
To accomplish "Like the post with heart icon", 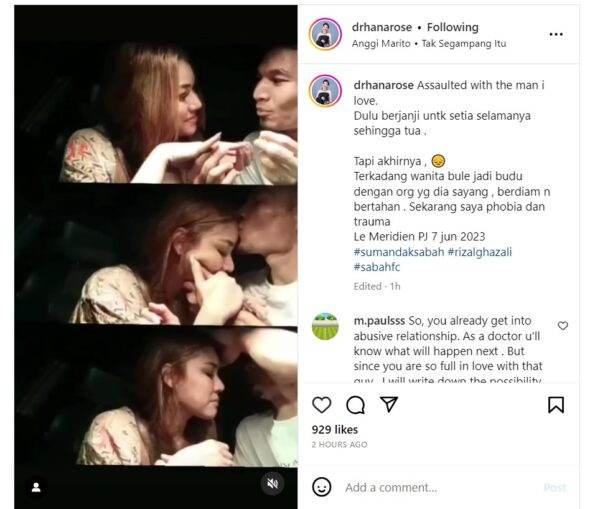I will point(322,404).
